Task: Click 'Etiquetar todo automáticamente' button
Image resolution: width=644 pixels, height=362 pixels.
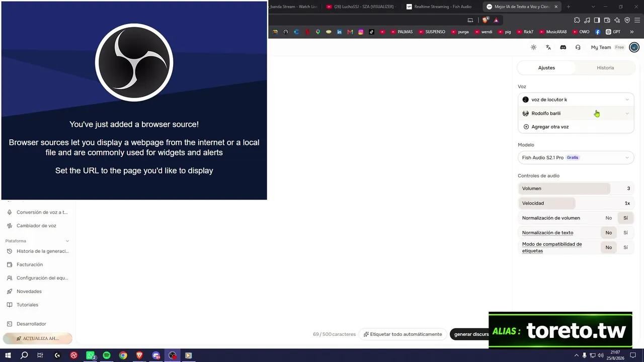Action: (403, 334)
